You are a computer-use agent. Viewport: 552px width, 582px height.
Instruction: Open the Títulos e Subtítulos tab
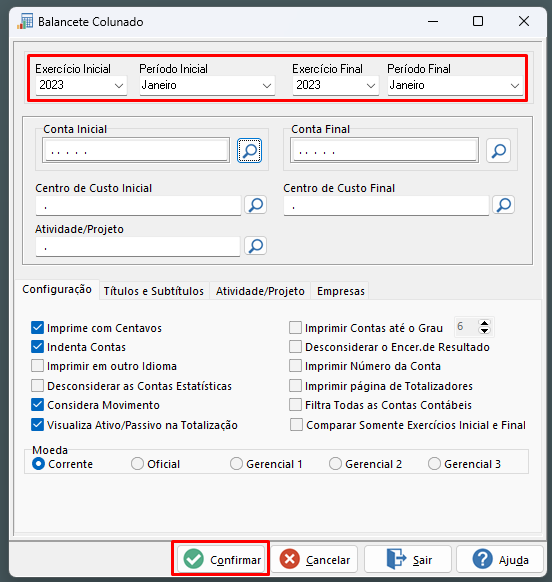[x=154, y=291]
